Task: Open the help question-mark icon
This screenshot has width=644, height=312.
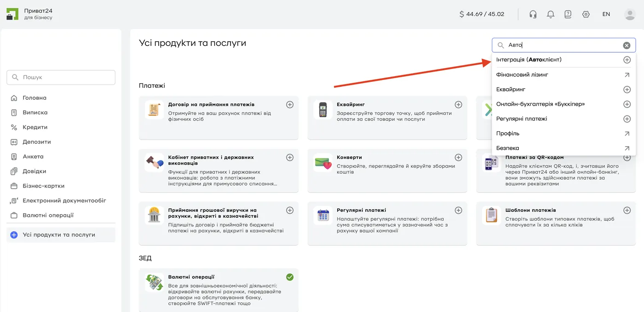Action: tap(568, 14)
